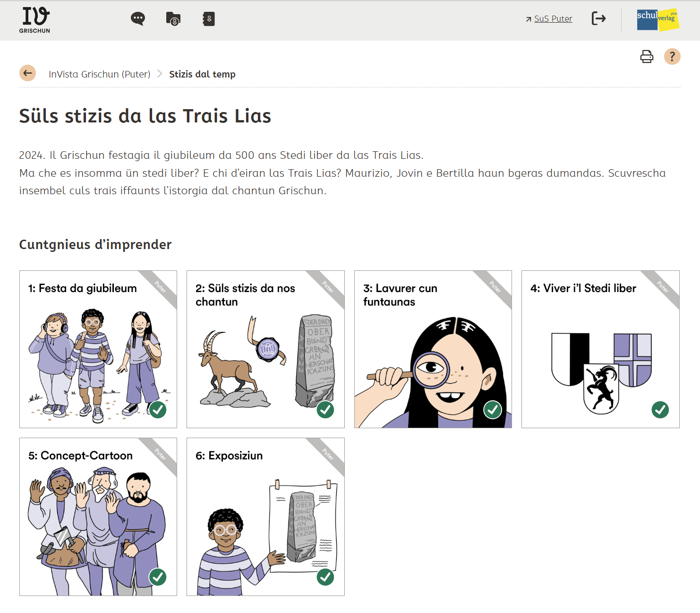700x613 pixels.
Task: Open card 2: Süls stizis da nos chantun
Action: (265, 349)
